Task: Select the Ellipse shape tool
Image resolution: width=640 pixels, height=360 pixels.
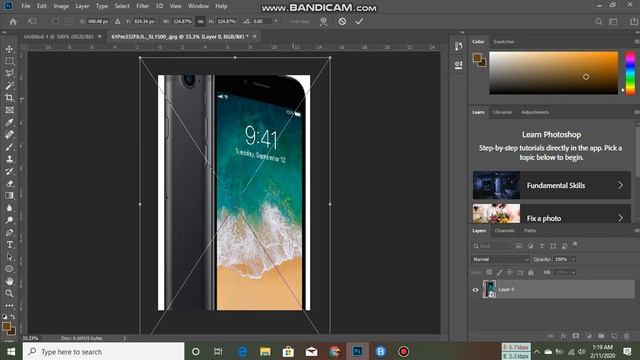Action: click(9, 269)
